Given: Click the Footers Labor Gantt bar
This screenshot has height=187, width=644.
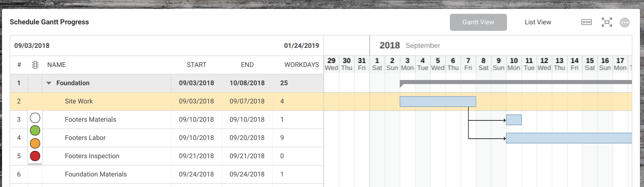Looking at the screenshot, I should 569,138.
